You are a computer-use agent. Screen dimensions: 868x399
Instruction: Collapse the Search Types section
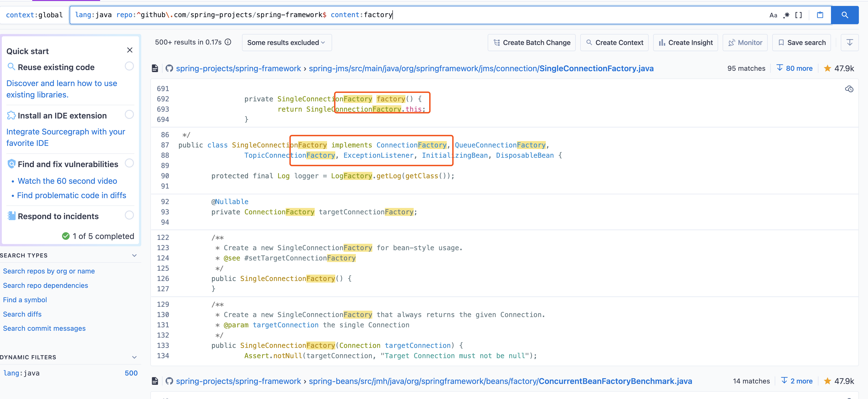point(134,255)
